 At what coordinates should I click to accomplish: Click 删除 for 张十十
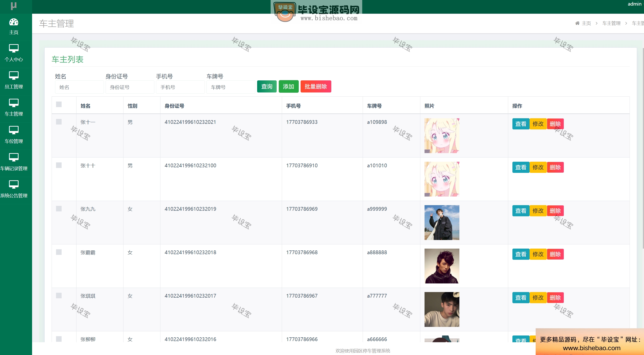pyautogui.click(x=555, y=167)
